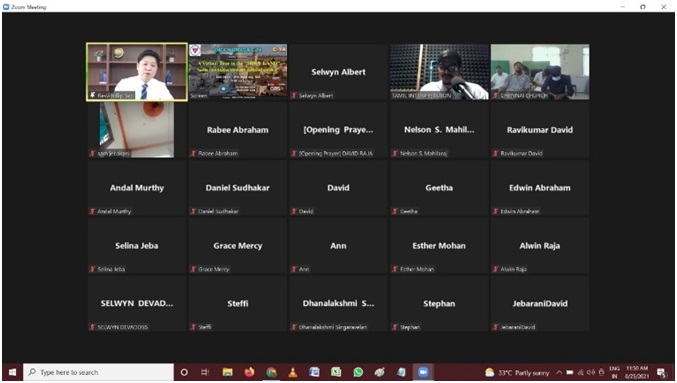677x383 pixels.
Task: Click the muted mic icon on Ravikumar David's tile
Action: tap(496, 153)
